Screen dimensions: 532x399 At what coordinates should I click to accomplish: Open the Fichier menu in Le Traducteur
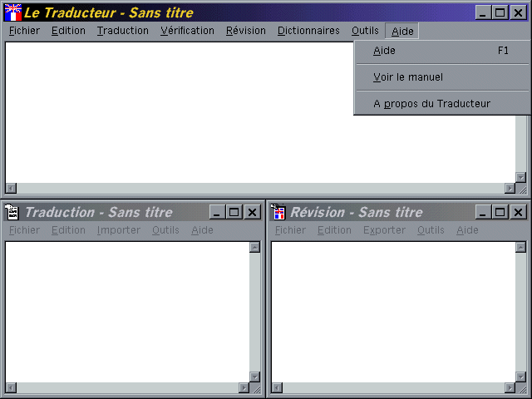tap(24, 31)
